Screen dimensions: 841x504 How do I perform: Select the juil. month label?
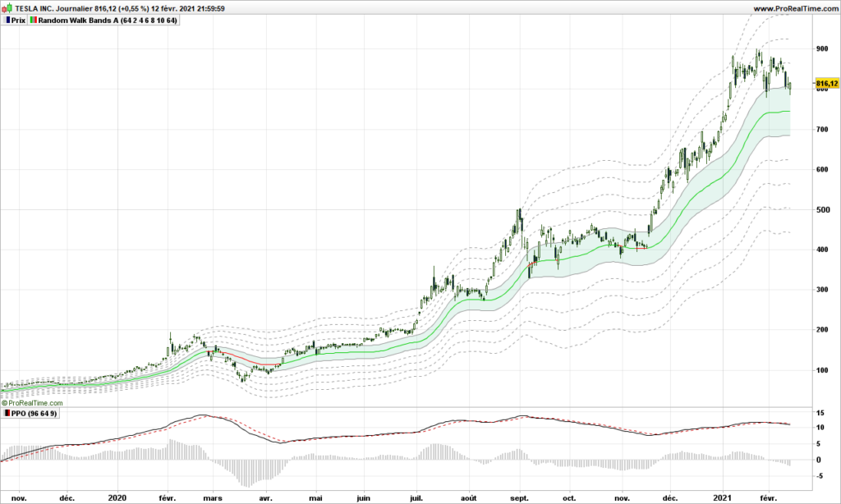(416, 497)
